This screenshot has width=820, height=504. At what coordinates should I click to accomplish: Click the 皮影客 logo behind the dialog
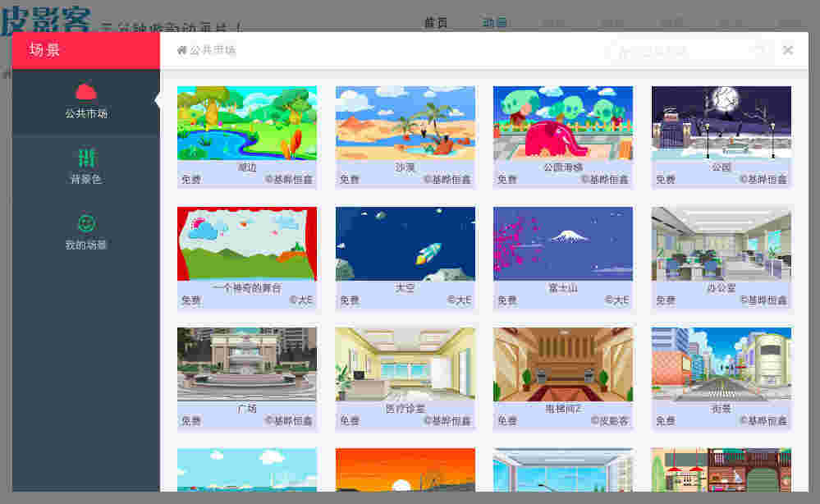[x=46, y=19]
